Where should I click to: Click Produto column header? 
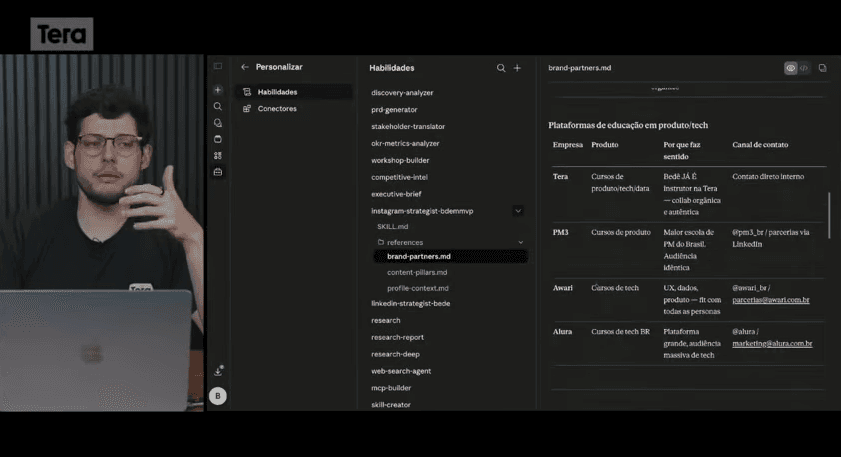pyautogui.click(x=604, y=145)
